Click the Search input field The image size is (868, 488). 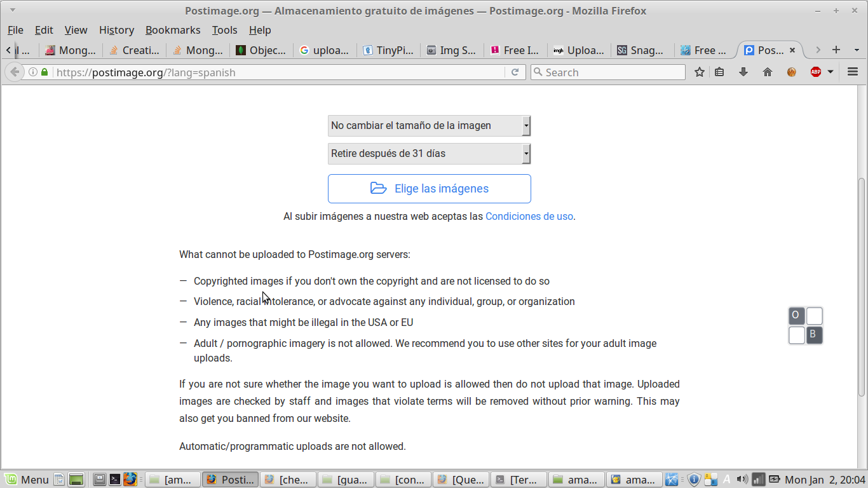point(608,72)
